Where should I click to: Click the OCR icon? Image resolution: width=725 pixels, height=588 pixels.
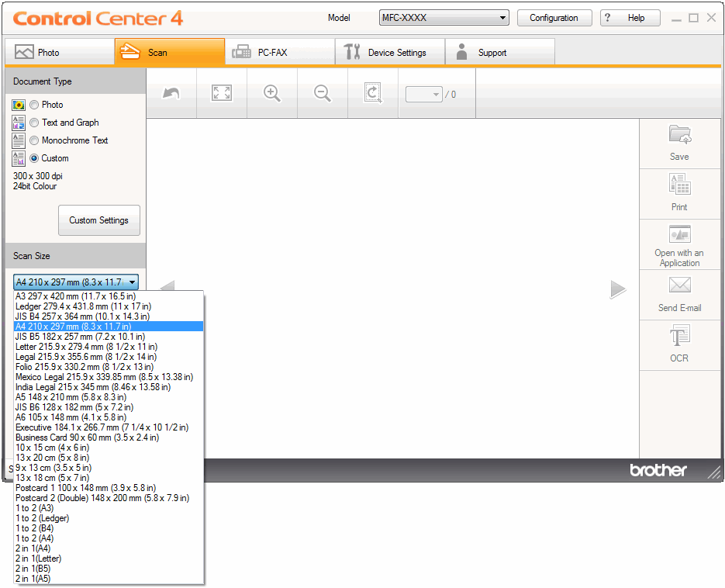pyautogui.click(x=680, y=335)
